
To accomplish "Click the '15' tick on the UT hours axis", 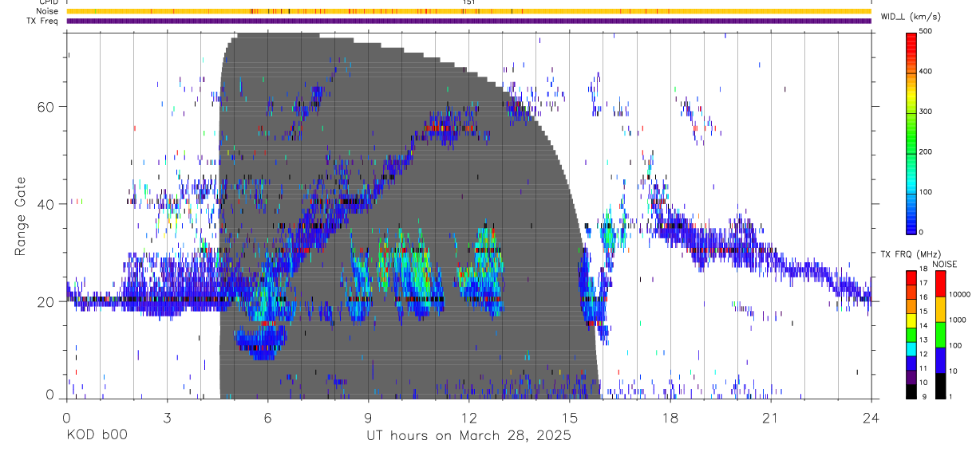I will pyautogui.click(x=569, y=418).
